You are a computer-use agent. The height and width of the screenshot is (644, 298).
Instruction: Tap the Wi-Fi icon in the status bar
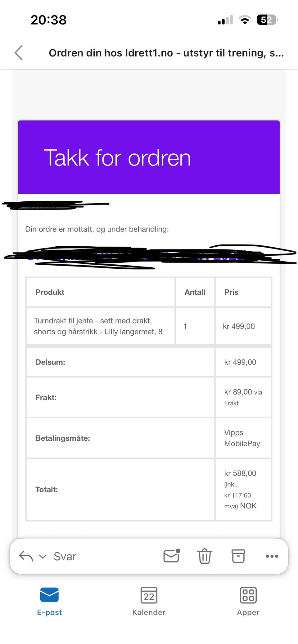coord(245,20)
